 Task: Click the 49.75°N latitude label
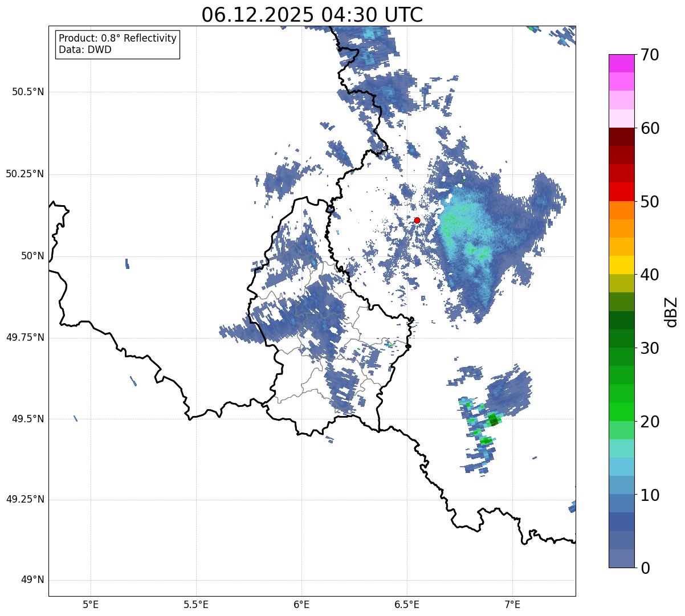[x=25, y=337]
